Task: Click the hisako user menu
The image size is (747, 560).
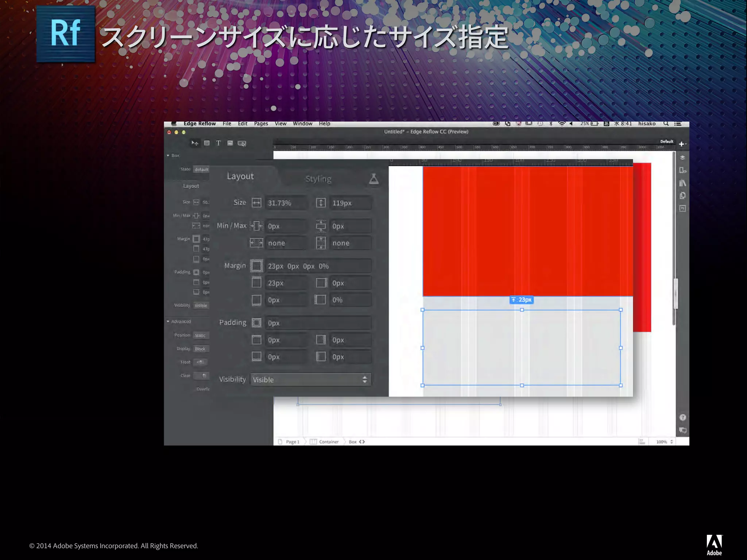Action: 647,124
